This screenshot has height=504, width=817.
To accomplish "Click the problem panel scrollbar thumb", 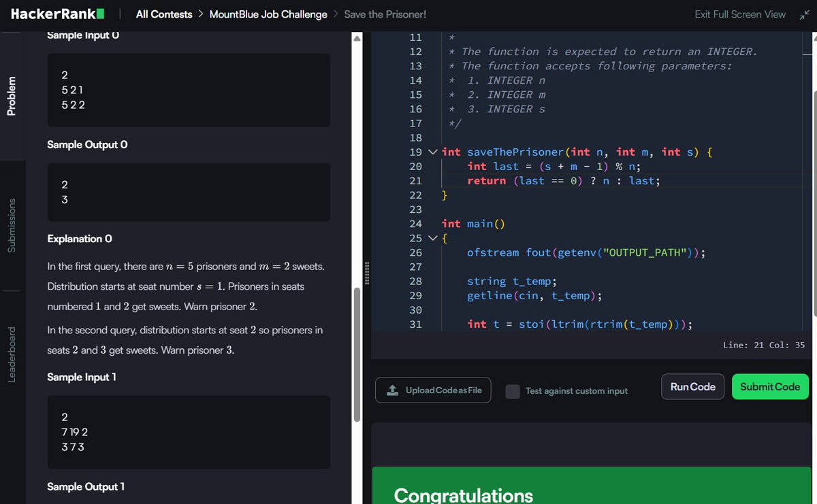I will tap(357, 354).
